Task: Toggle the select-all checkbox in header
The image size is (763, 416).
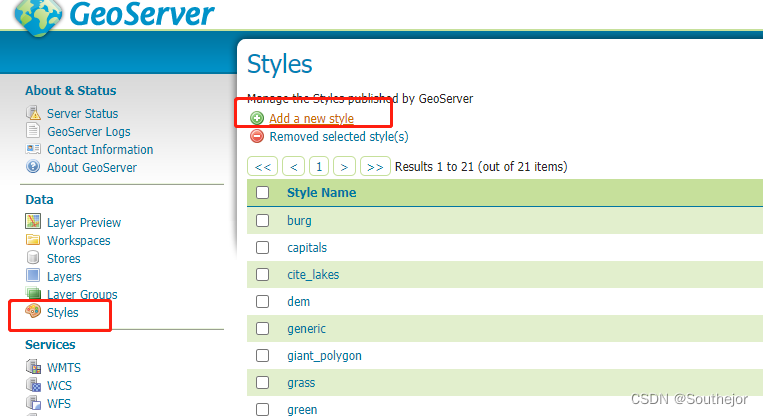Action: 263,193
